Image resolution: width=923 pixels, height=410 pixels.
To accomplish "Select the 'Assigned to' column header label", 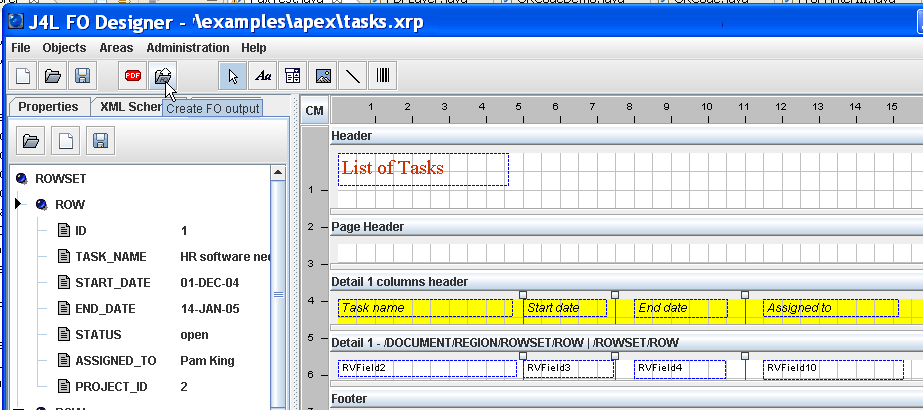I will [x=831, y=308].
